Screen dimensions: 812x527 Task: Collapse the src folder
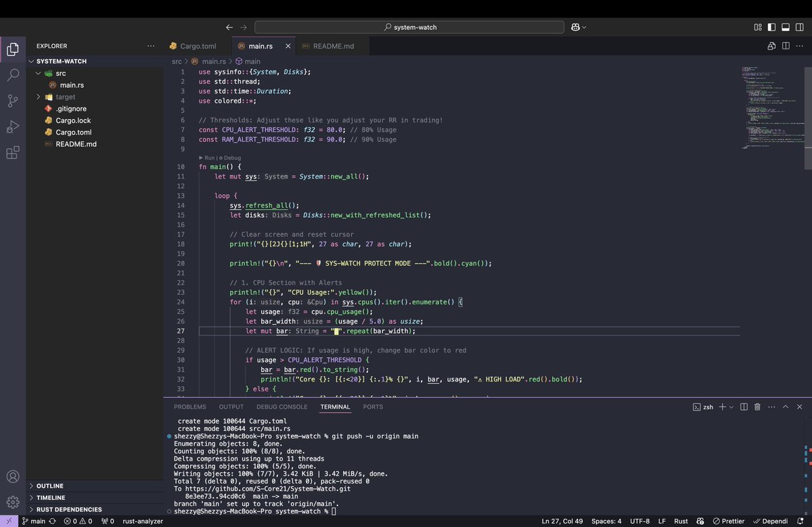(39, 73)
